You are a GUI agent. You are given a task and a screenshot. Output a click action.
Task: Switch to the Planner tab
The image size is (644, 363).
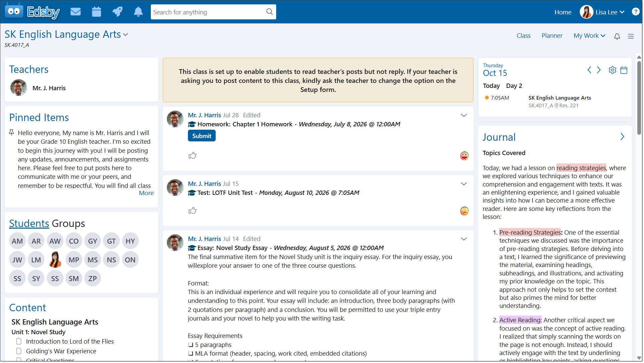tap(552, 36)
